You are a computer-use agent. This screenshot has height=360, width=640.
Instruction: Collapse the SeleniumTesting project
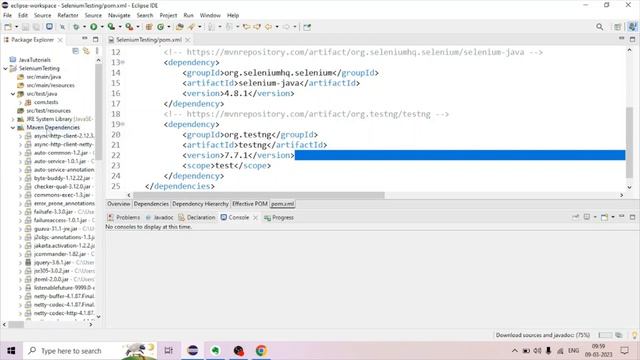point(5,69)
